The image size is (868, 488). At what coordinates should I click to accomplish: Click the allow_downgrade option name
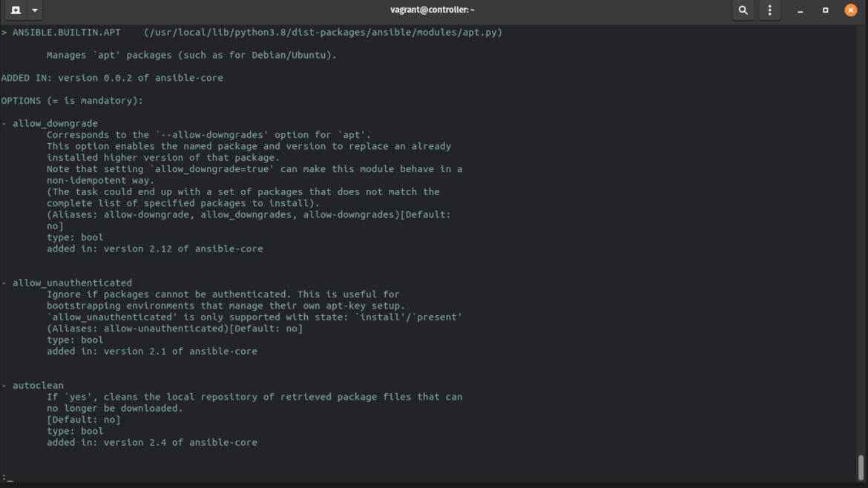[x=55, y=124]
